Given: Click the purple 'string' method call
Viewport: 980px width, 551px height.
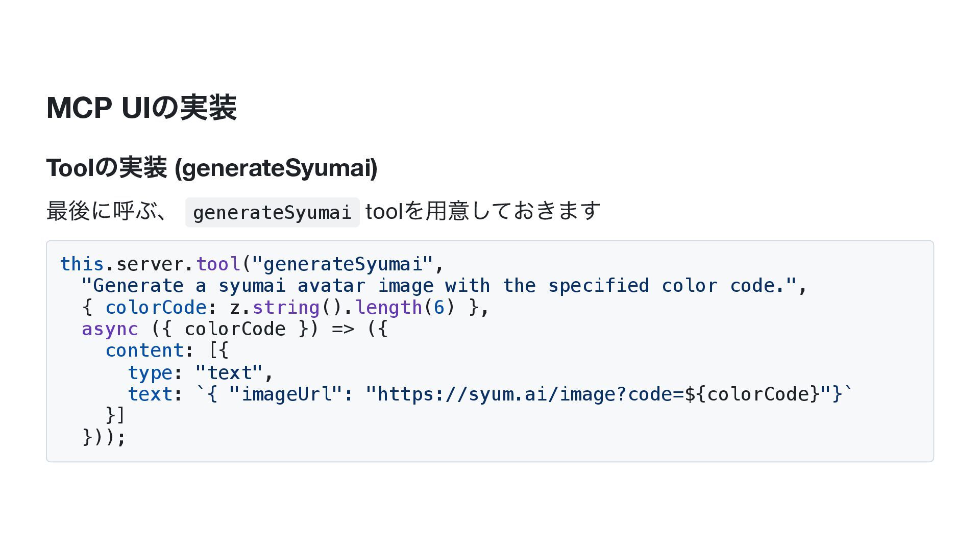Looking at the screenshot, I should [286, 308].
